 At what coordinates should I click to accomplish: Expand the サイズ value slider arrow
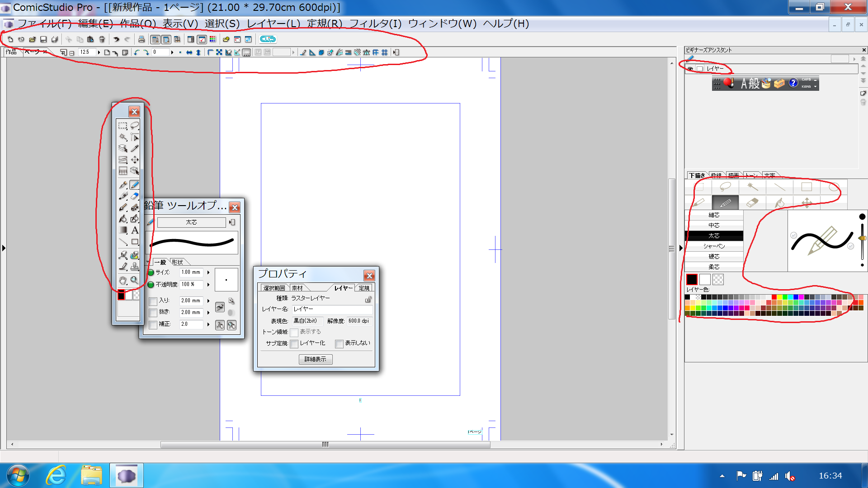[208, 272]
